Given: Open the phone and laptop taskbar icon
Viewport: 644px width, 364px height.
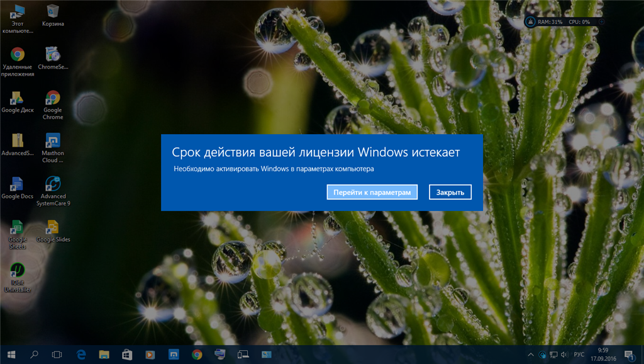Looking at the screenshot, I should point(243,355).
